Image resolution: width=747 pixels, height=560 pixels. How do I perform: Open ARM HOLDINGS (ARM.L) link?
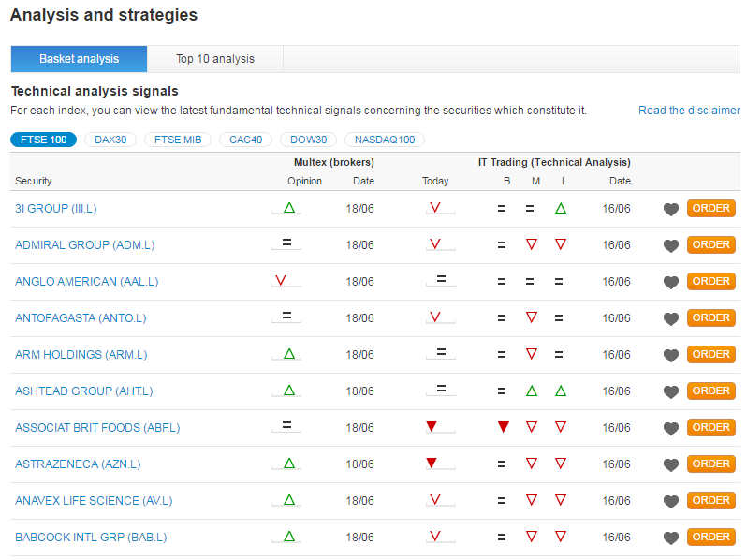pos(81,355)
